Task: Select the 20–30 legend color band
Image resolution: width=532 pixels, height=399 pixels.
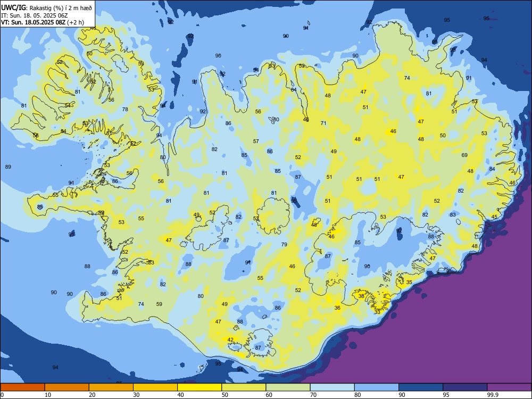Action: (x=111, y=387)
